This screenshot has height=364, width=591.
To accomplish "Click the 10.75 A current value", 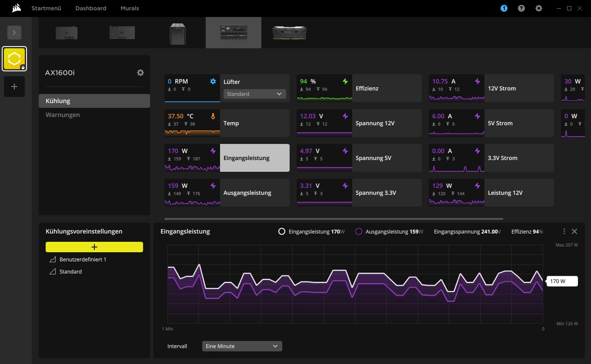I will (x=444, y=81).
